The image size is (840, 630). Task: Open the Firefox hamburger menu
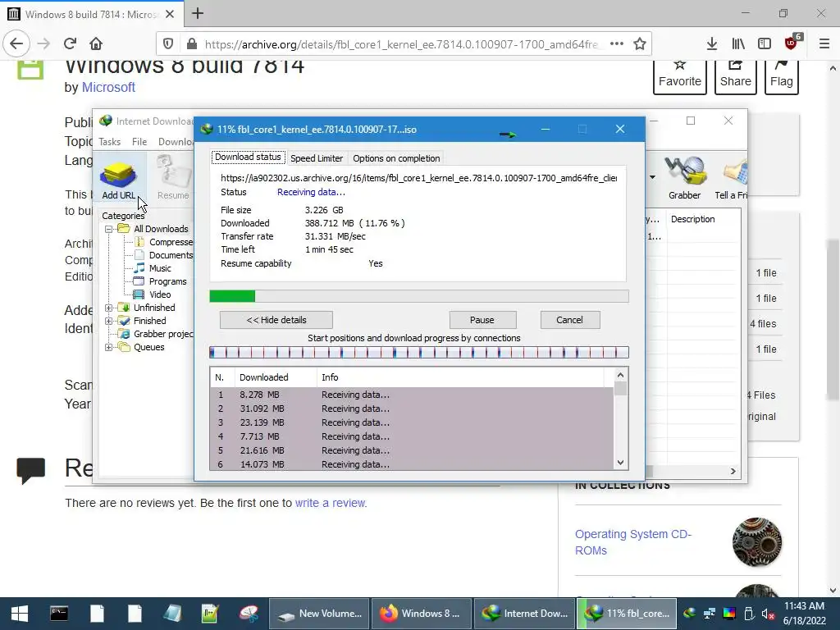coord(824,44)
